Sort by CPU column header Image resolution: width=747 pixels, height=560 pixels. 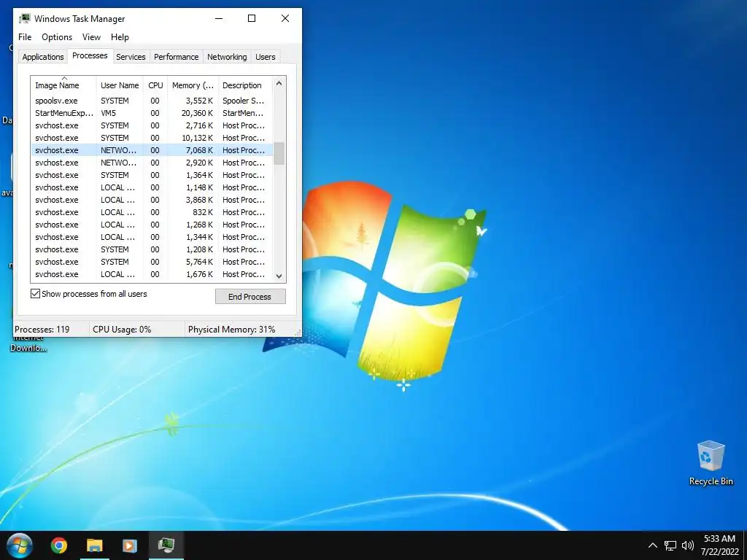click(155, 85)
